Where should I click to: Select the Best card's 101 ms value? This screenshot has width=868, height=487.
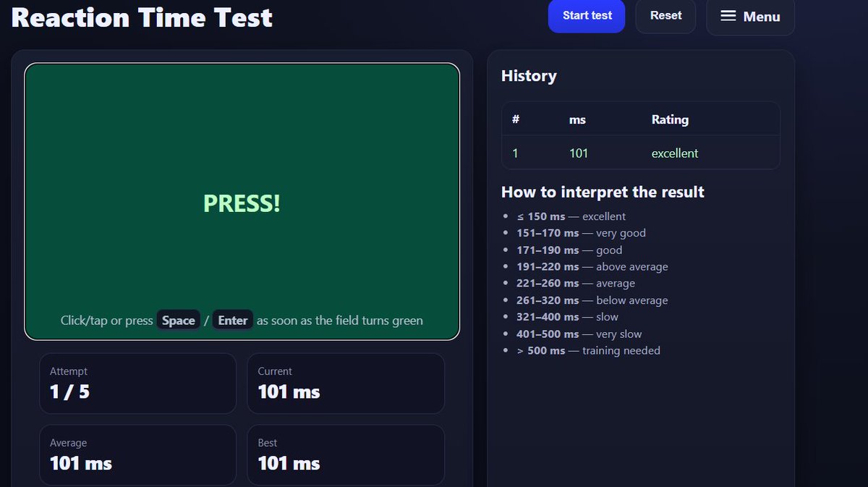coord(289,463)
